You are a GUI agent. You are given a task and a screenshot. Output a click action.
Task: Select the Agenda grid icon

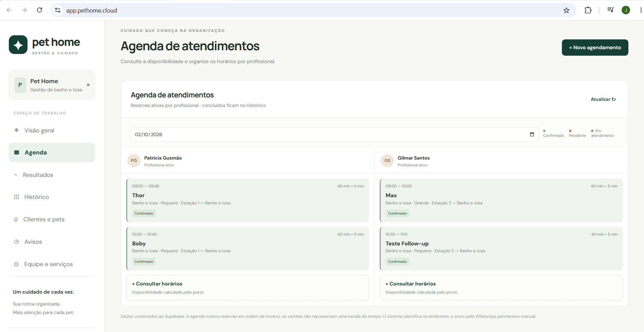(x=17, y=152)
